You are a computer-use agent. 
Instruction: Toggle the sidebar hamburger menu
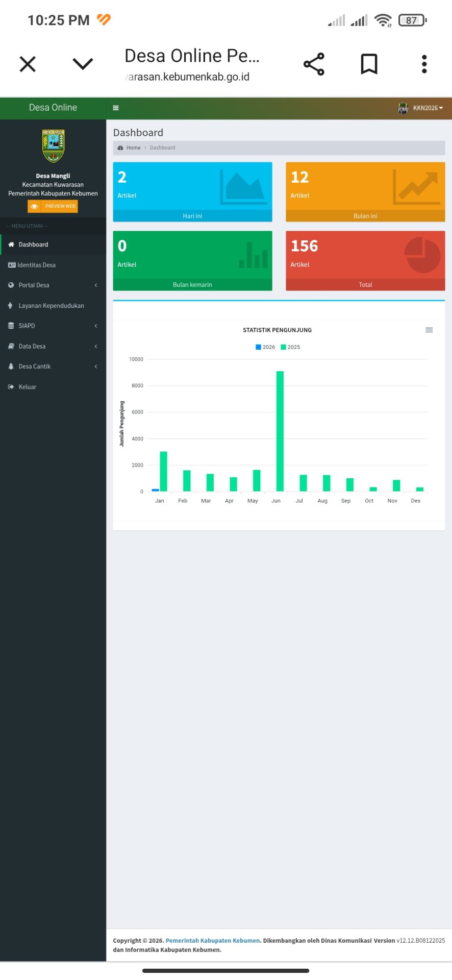coord(116,108)
